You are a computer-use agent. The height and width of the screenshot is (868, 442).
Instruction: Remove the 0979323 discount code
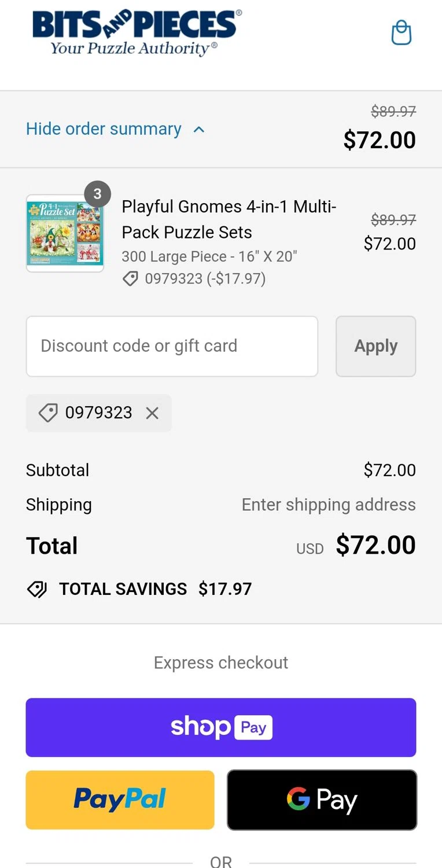point(152,413)
